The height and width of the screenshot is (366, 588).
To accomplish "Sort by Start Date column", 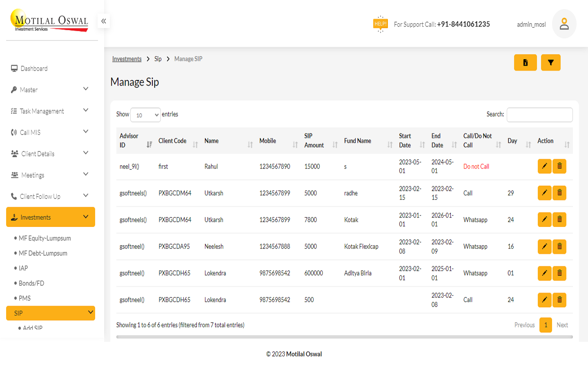I will (x=412, y=140).
